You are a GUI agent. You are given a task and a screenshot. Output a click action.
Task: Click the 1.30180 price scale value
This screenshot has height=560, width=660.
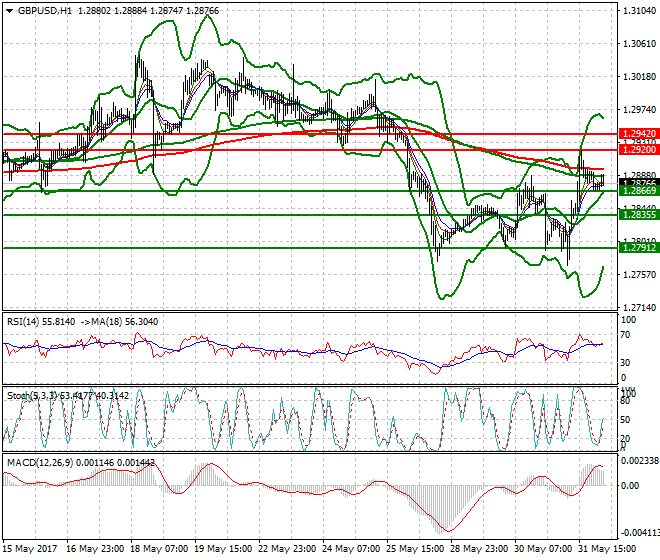click(639, 77)
